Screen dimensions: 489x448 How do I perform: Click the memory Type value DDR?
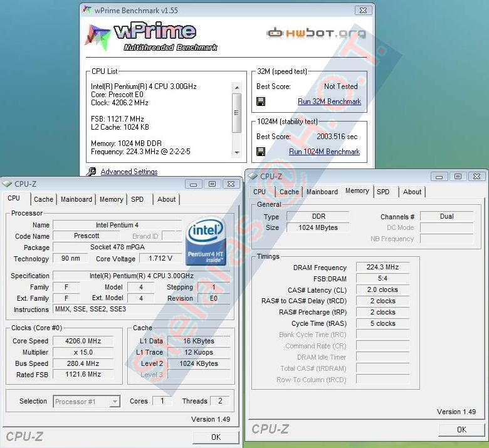[x=318, y=216]
